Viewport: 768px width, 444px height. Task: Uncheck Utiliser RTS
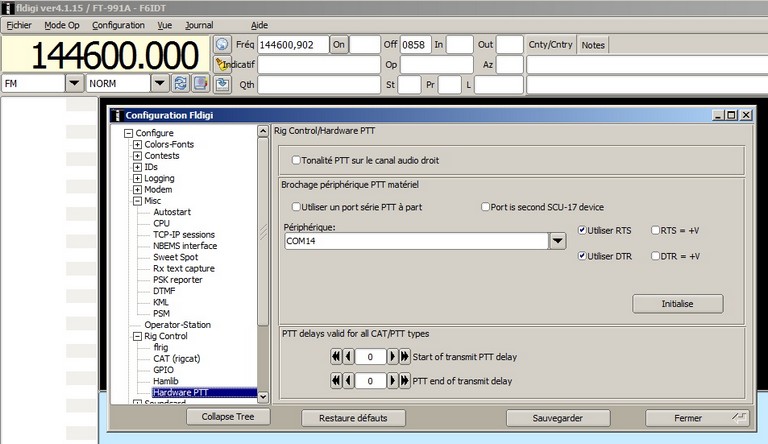pyautogui.click(x=582, y=230)
